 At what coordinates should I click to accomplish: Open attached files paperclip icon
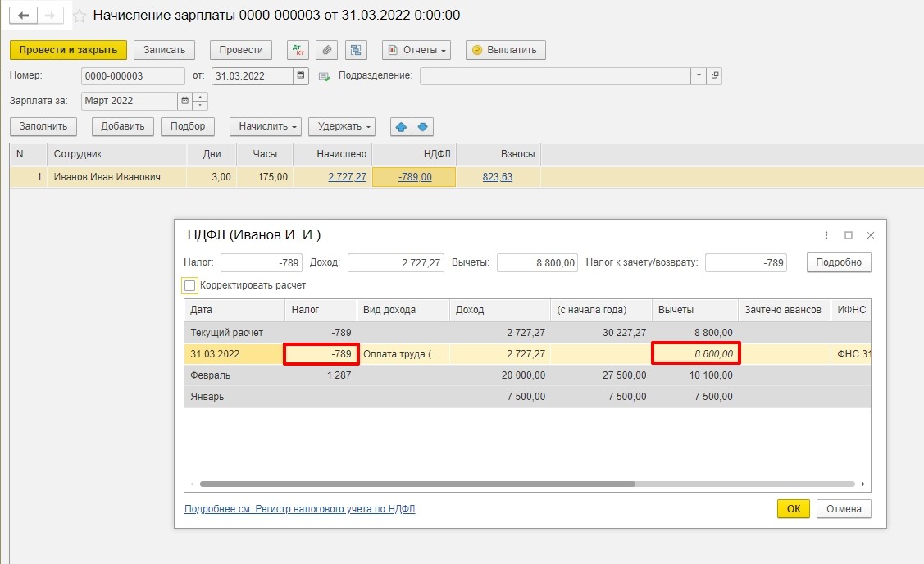[326, 50]
